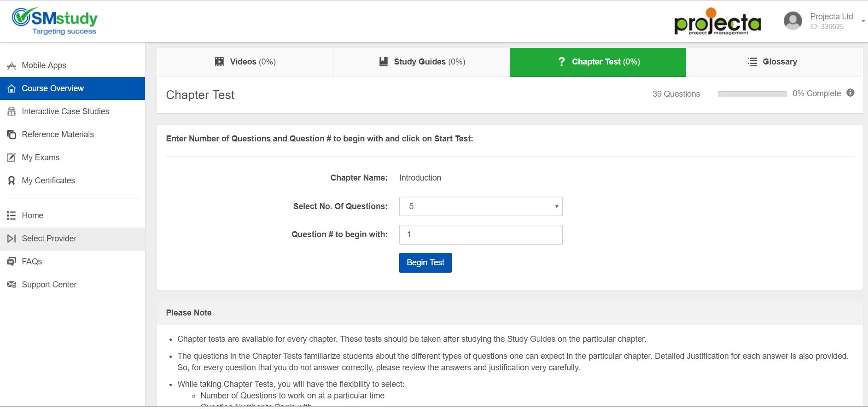Click the user profile avatar icon
Screen dimensions: 868x409
[x=792, y=21]
